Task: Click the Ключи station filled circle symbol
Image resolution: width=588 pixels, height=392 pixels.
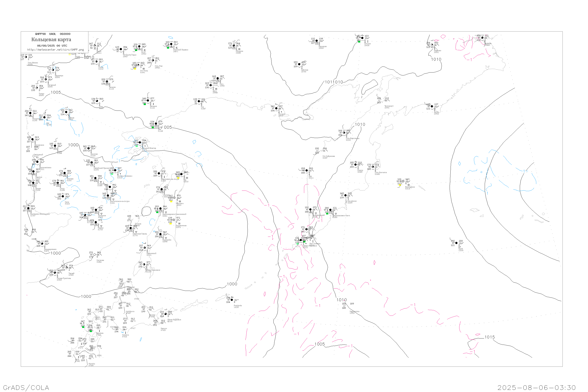Action: [x=356, y=165]
